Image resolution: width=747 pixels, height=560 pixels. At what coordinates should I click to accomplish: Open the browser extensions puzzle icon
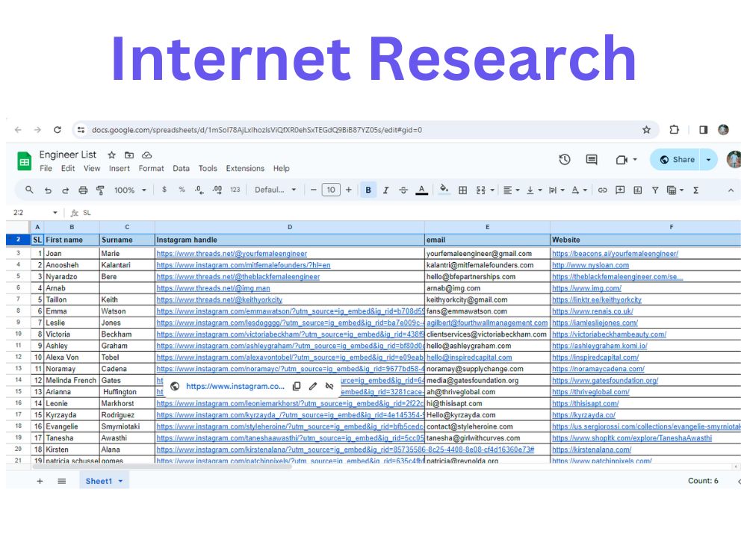pos(674,129)
